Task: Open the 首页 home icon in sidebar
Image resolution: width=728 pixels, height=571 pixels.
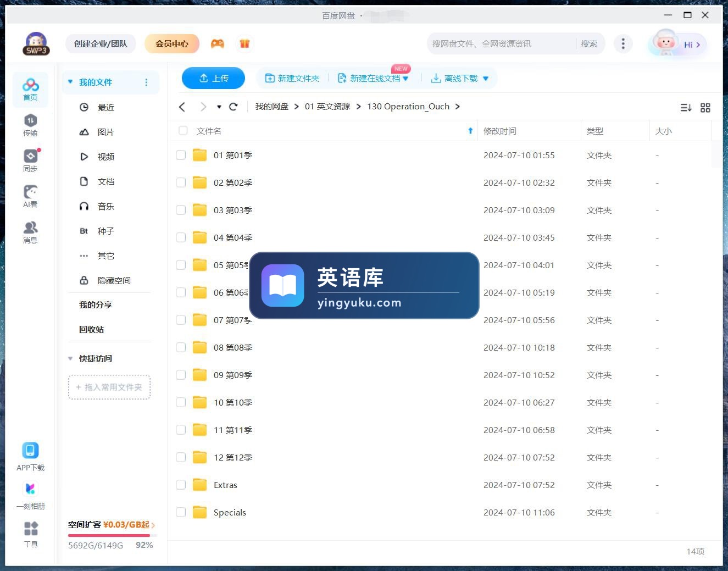Action: point(30,90)
